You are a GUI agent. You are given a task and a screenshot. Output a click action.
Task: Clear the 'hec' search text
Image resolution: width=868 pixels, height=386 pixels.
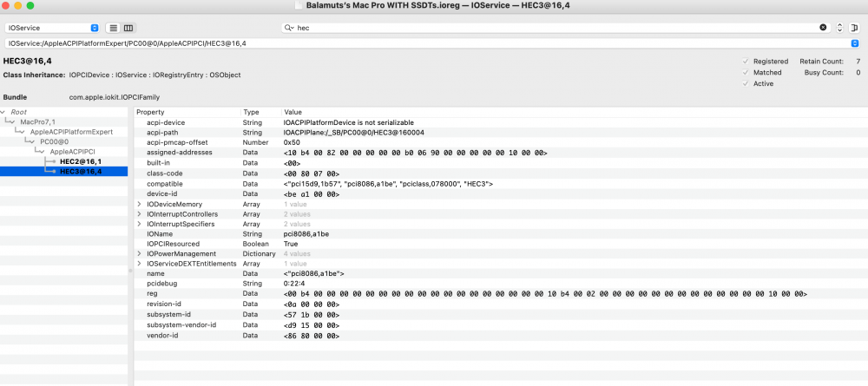[823, 28]
